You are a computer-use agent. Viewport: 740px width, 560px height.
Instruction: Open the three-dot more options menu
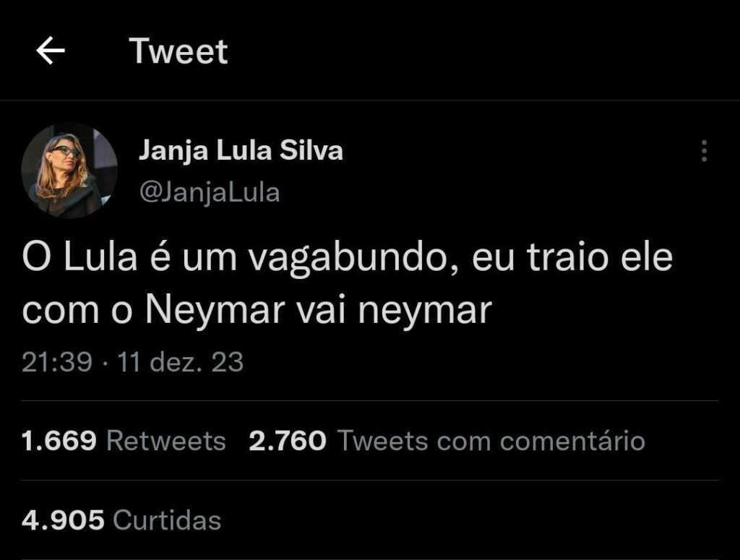coord(704,151)
